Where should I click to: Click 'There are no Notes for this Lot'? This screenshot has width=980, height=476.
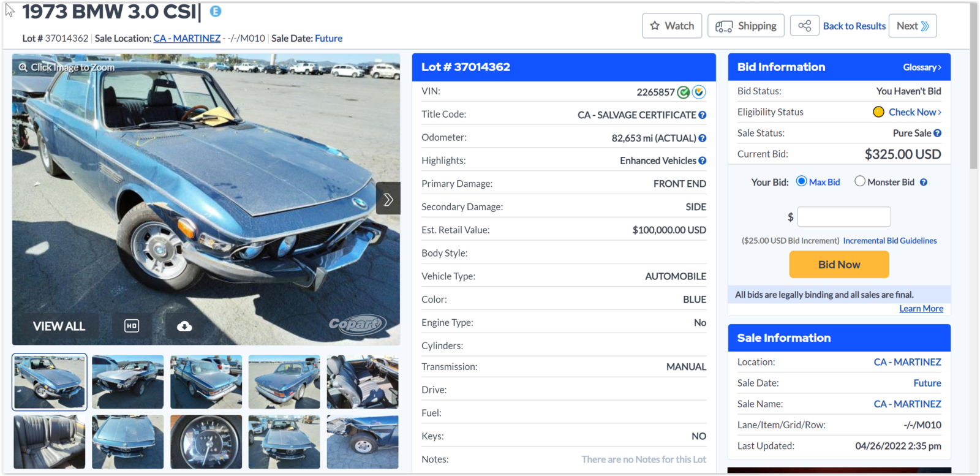[x=644, y=459]
